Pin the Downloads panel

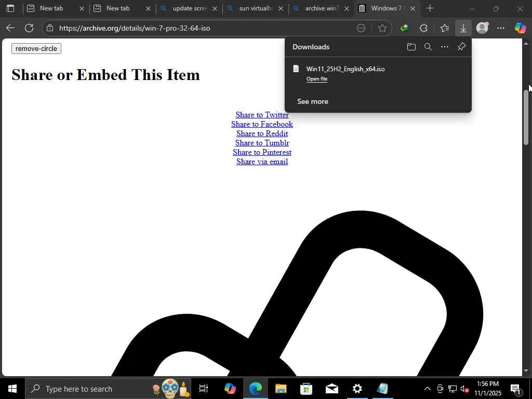[x=461, y=47]
